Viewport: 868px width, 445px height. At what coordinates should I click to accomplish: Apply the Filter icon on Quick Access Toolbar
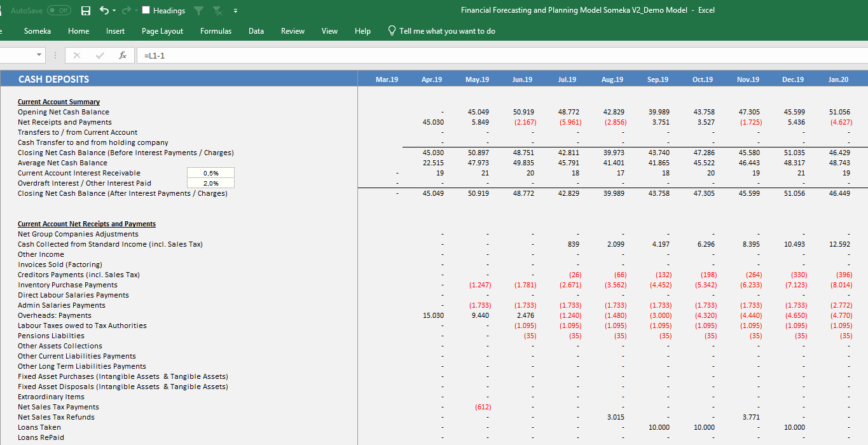tap(199, 10)
